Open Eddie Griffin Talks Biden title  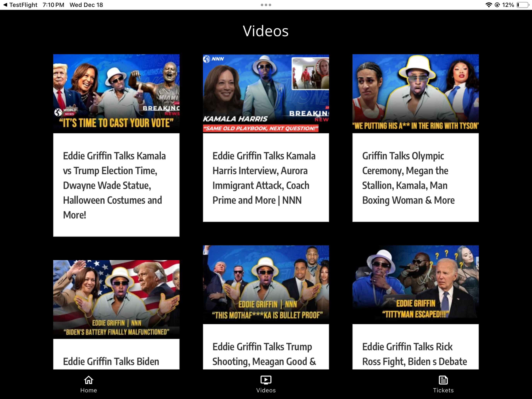(x=111, y=361)
